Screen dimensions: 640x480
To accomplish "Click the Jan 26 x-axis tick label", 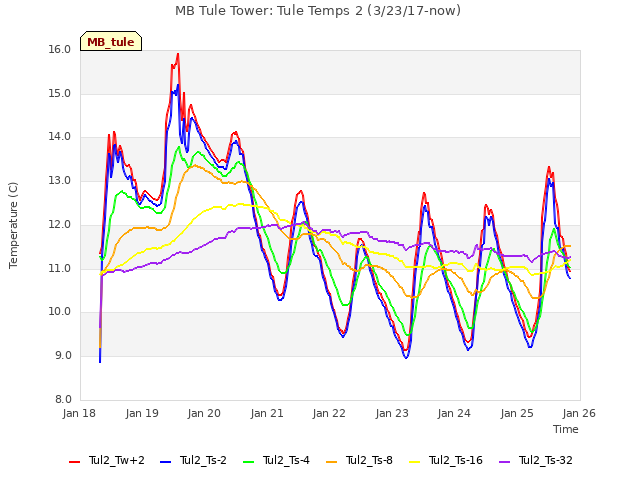I will 579,413.
